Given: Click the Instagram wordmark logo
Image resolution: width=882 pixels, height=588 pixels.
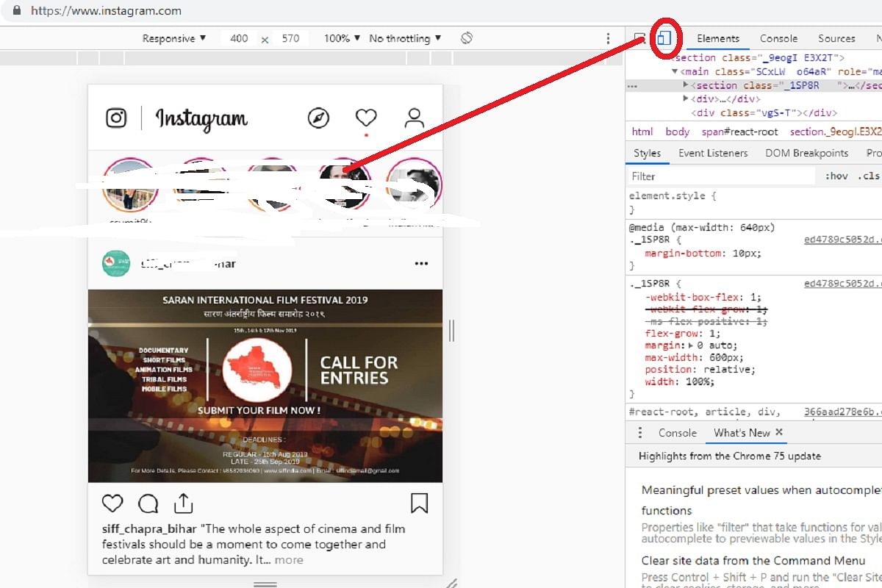Looking at the screenshot, I should pos(201,118).
